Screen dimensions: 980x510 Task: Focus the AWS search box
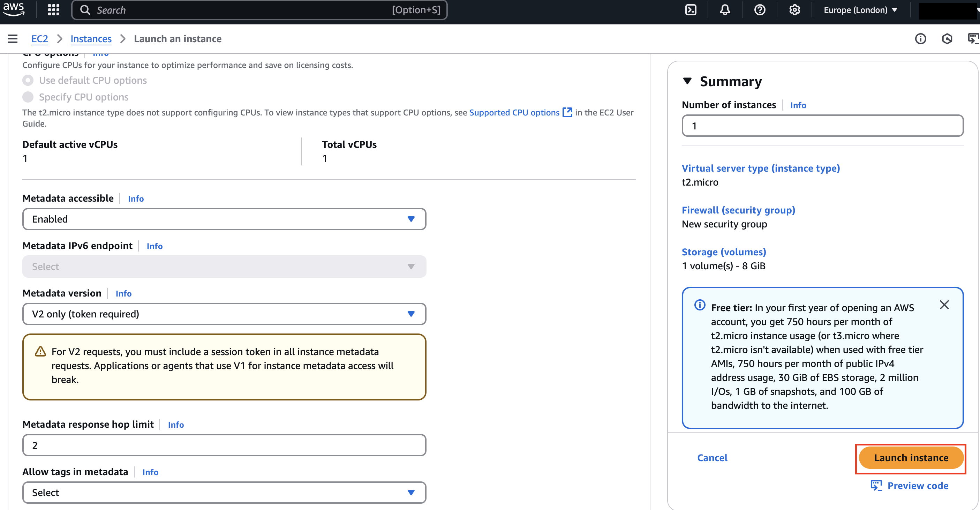(259, 10)
